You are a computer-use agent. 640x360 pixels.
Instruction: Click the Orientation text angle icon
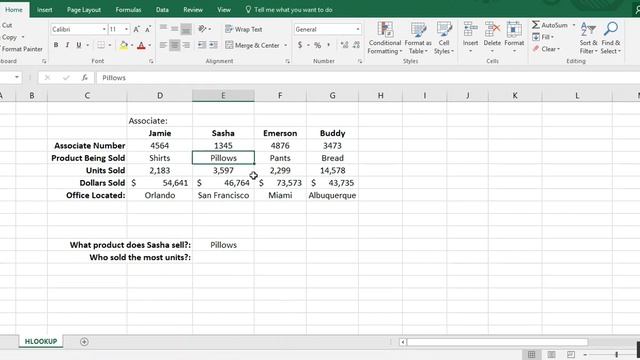coord(202,29)
